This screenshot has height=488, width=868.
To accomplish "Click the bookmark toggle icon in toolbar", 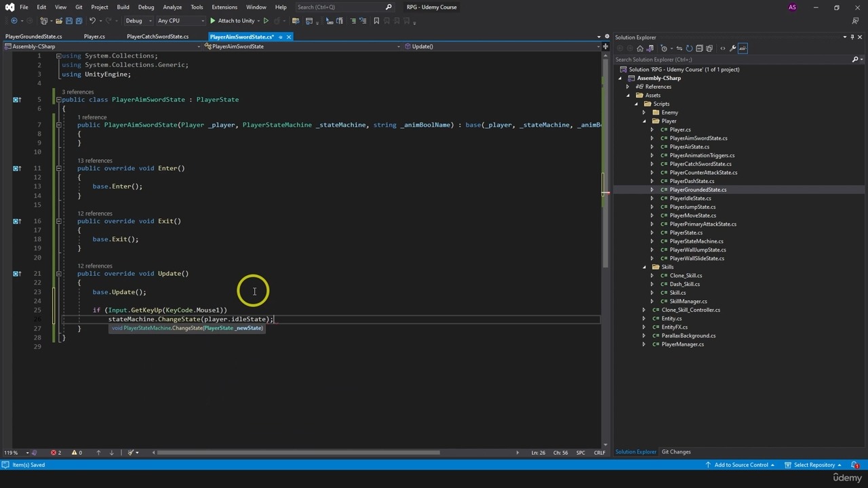I will (x=376, y=20).
